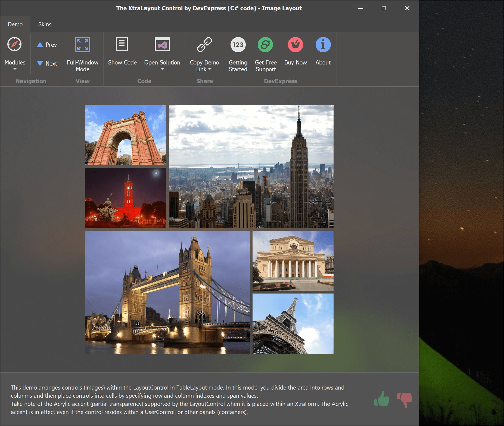Switch to the Skins tab
Screen dimensions: 504x426
coord(45,24)
